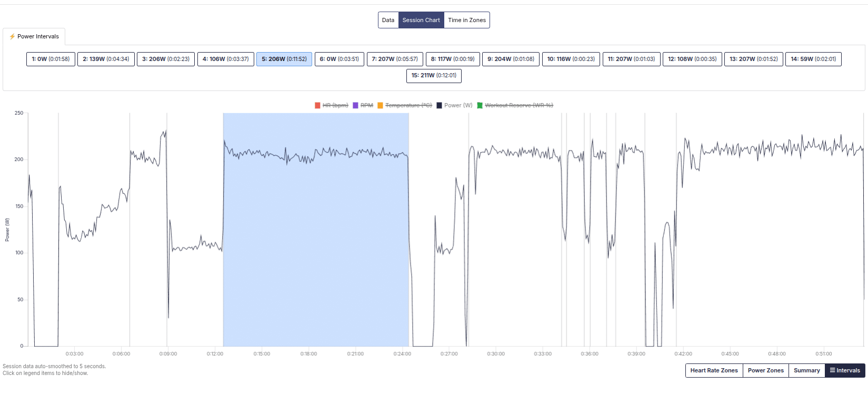Toggle Temperature legend series visibility
The image size is (868, 395).
click(x=405, y=106)
